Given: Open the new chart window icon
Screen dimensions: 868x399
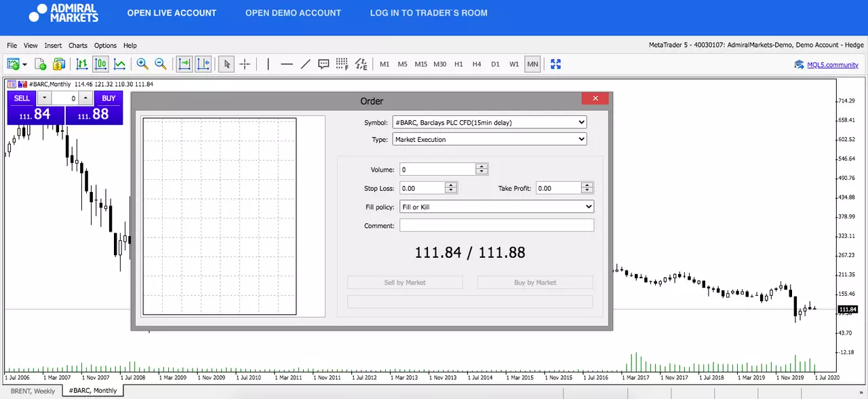Looking at the screenshot, I should click(x=13, y=64).
